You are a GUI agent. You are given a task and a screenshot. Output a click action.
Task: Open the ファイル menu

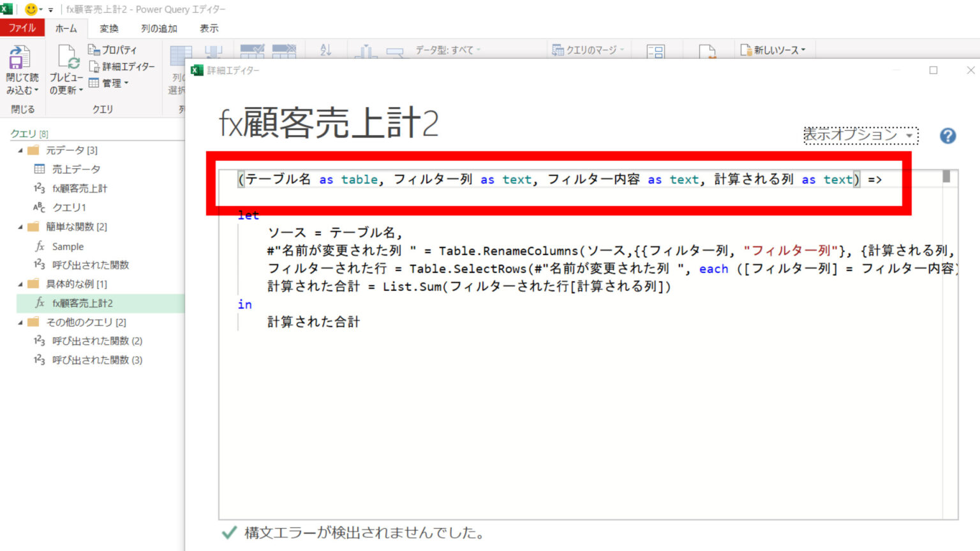click(x=22, y=28)
